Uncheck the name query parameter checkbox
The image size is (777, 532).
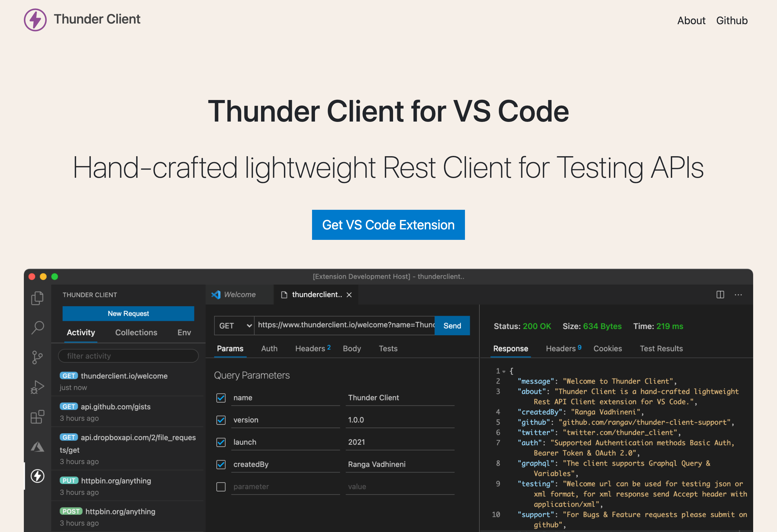[x=221, y=398]
